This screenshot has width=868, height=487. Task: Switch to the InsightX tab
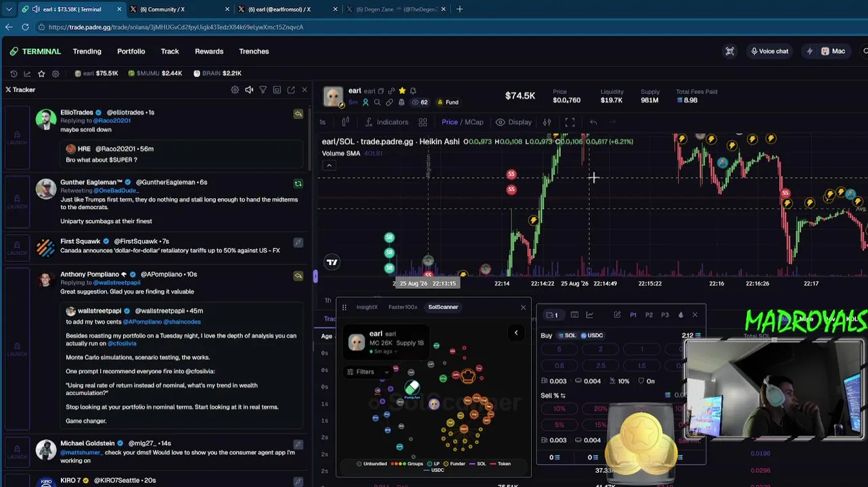(367, 307)
